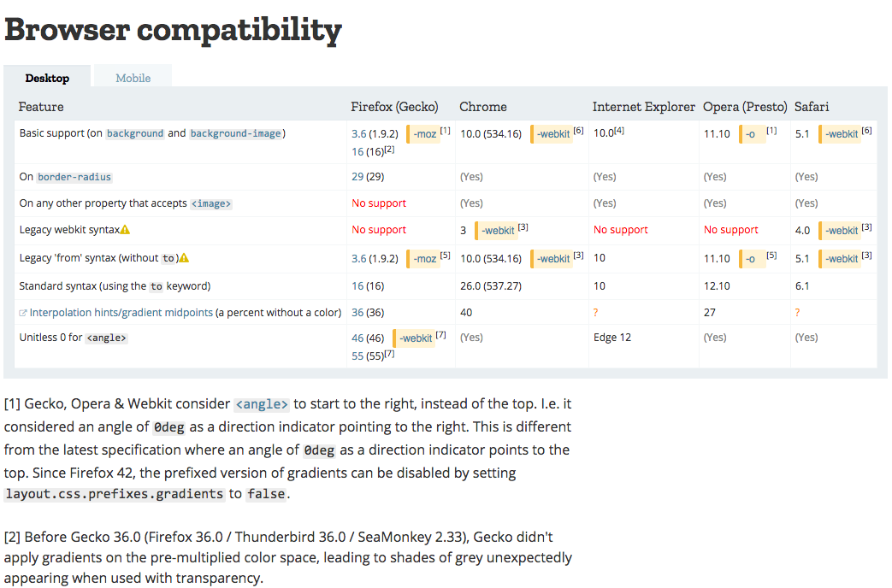The image size is (892, 588).
Task: Open the <image> type link in table
Action: pyautogui.click(x=211, y=203)
